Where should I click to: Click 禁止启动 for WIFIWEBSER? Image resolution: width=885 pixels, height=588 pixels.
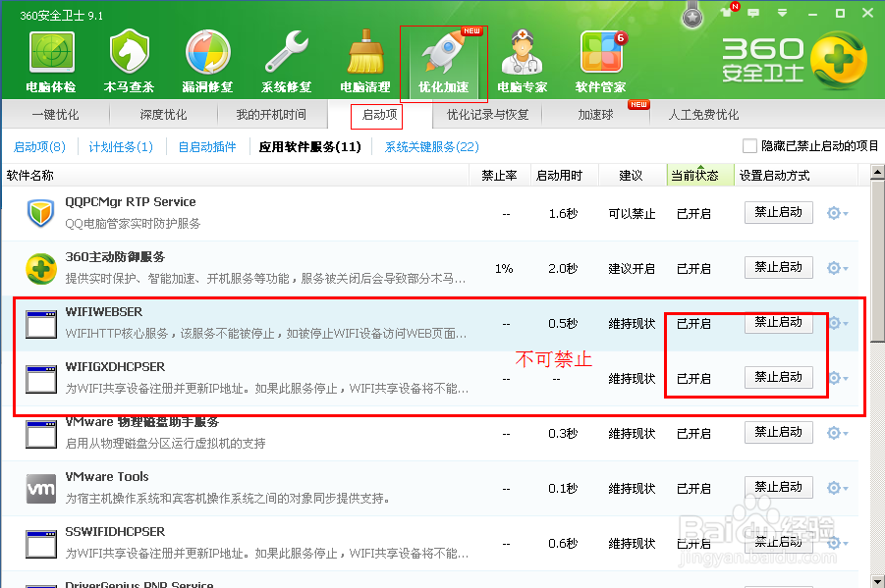click(x=778, y=322)
